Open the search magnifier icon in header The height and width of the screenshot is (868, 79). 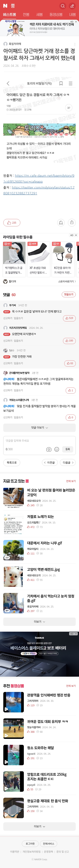(x=63, y=6)
